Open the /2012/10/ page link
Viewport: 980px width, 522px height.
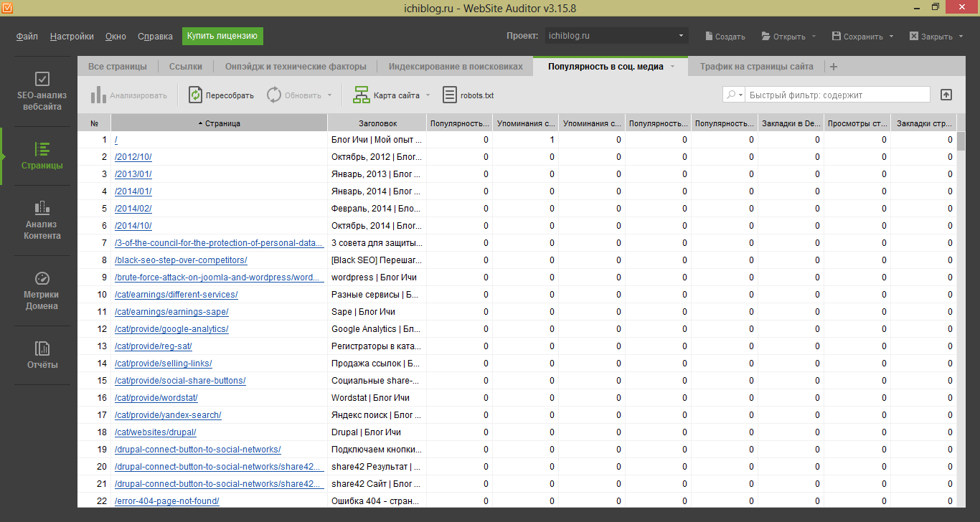[x=133, y=157]
